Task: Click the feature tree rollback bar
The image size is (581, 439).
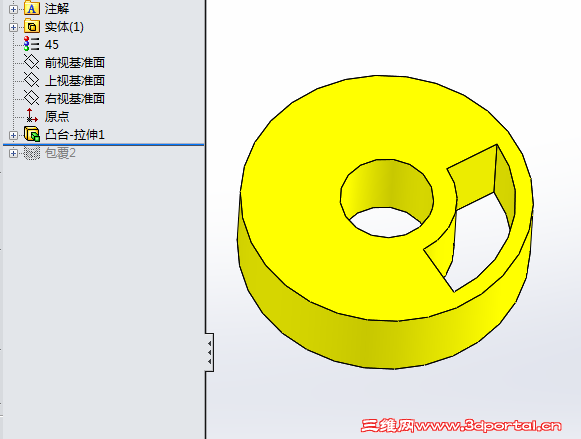Action: point(103,144)
